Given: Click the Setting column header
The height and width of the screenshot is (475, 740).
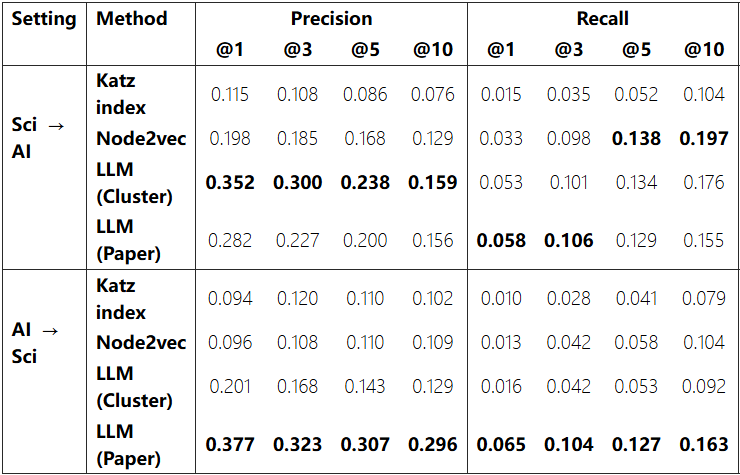Looking at the screenshot, I should 44,19.
